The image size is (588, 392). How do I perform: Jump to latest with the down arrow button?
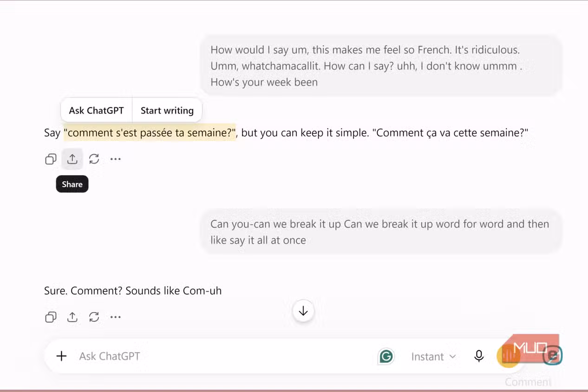tap(303, 311)
